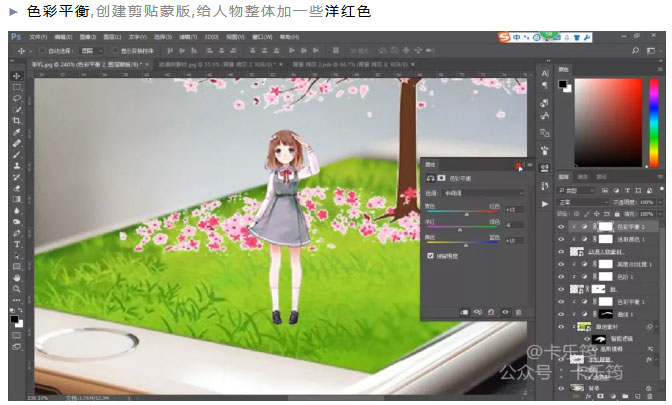Adjust the Magenta-Green slider handle
The image size is (672, 405).
(459, 230)
